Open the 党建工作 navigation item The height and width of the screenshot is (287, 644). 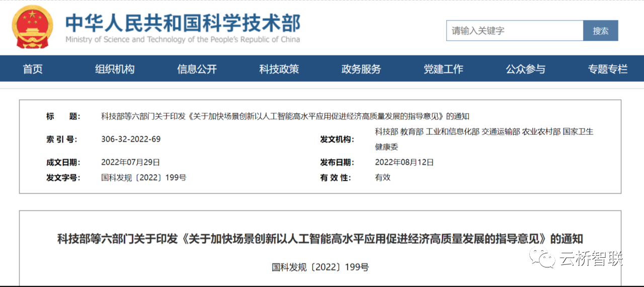(x=443, y=69)
